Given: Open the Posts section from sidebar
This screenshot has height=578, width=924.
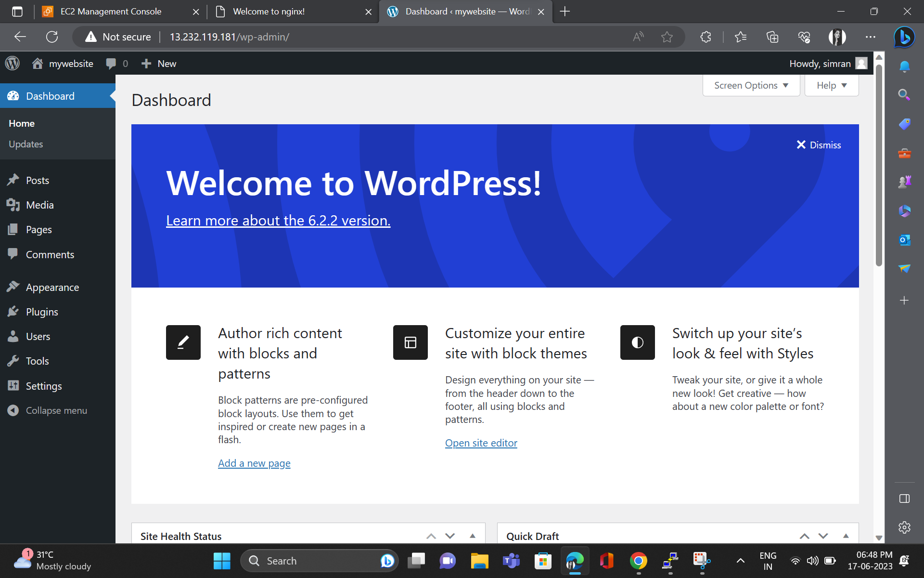Looking at the screenshot, I should pos(36,180).
